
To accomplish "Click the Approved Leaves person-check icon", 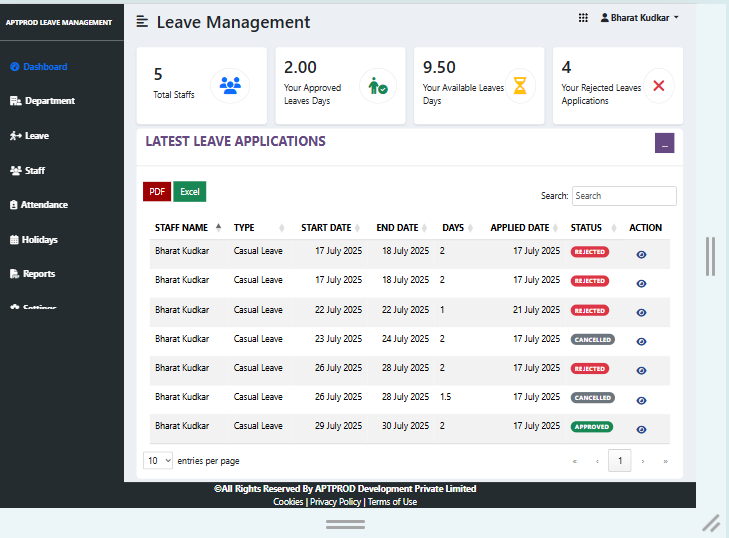I will point(378,86).
